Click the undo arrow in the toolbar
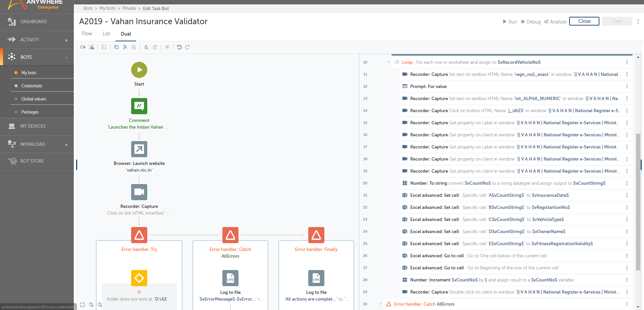 pos(179,47)
